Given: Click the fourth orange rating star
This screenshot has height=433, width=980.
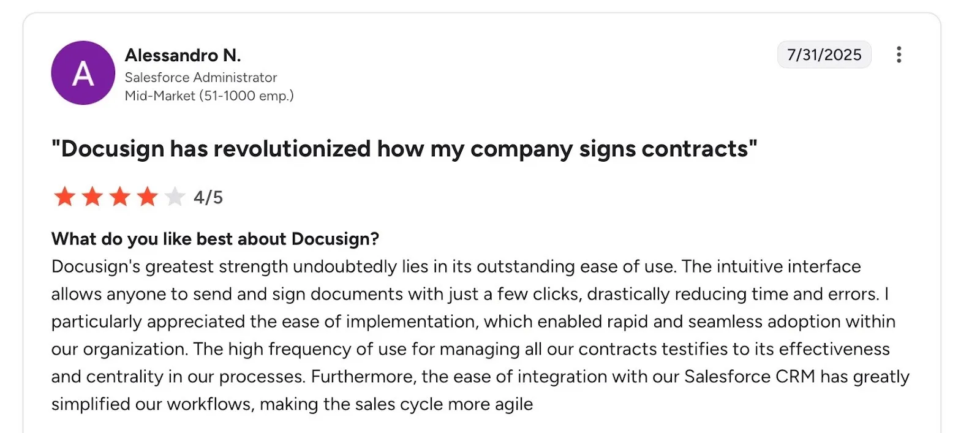Looking at the screenshot, I should point(147,197).
